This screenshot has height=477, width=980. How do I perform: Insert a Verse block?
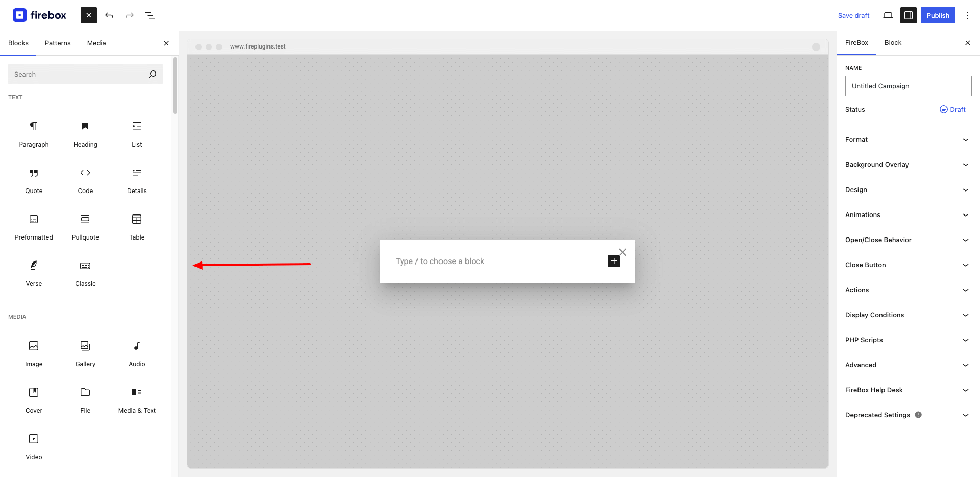(34, 273)
